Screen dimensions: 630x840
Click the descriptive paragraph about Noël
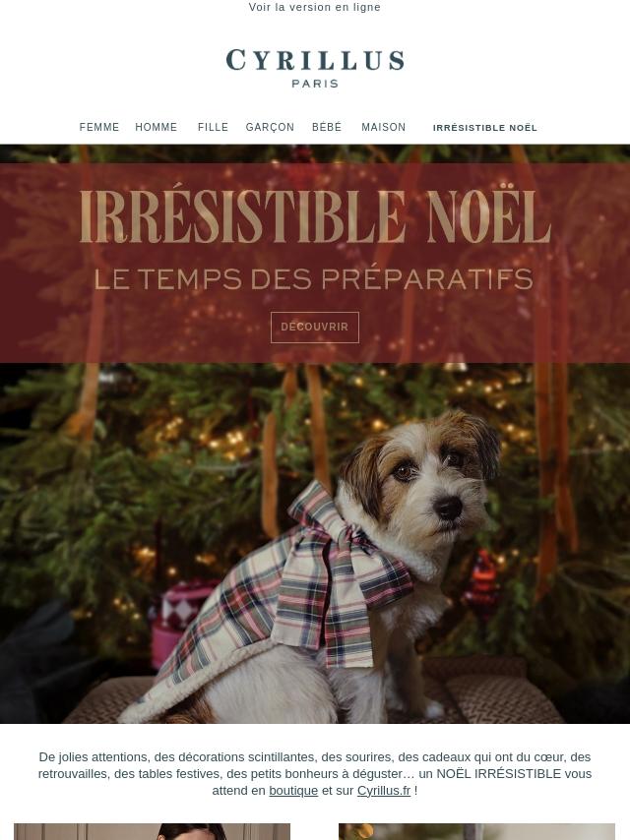click(x=315, y=773)
